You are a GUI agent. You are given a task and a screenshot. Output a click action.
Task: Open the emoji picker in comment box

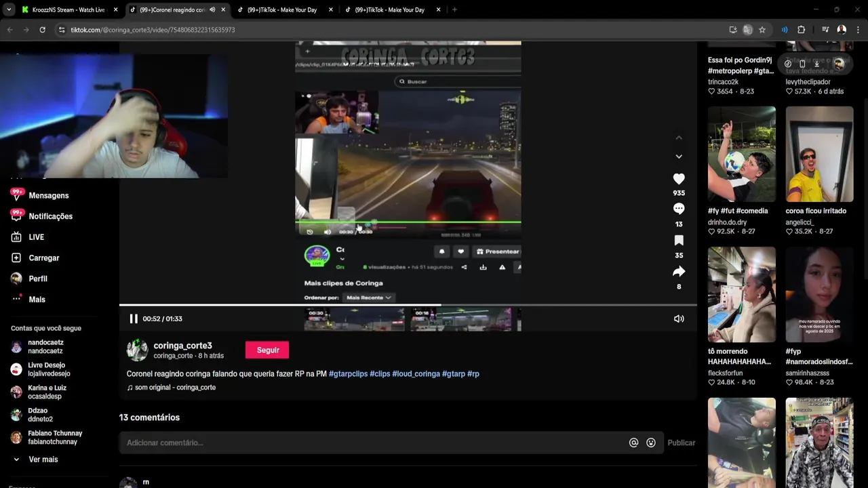651,443
